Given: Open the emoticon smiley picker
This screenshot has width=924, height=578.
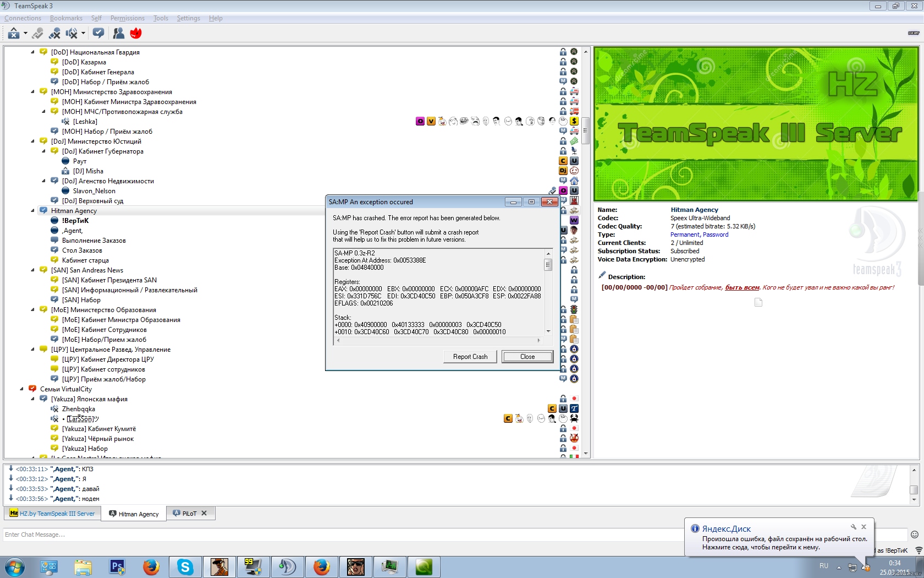Looking at the screenshot, I should point(915,535).
